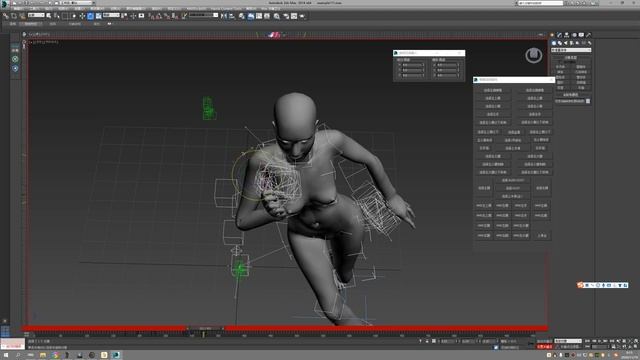
Task: Switch to the Modify command panel tab
Action: 559,35
